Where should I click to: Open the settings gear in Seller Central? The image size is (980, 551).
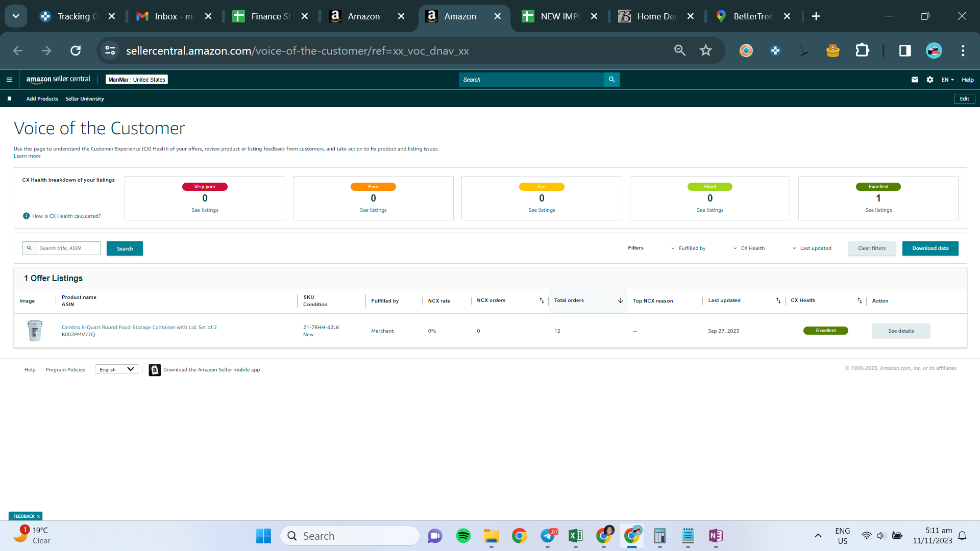[x=930, y=80]
